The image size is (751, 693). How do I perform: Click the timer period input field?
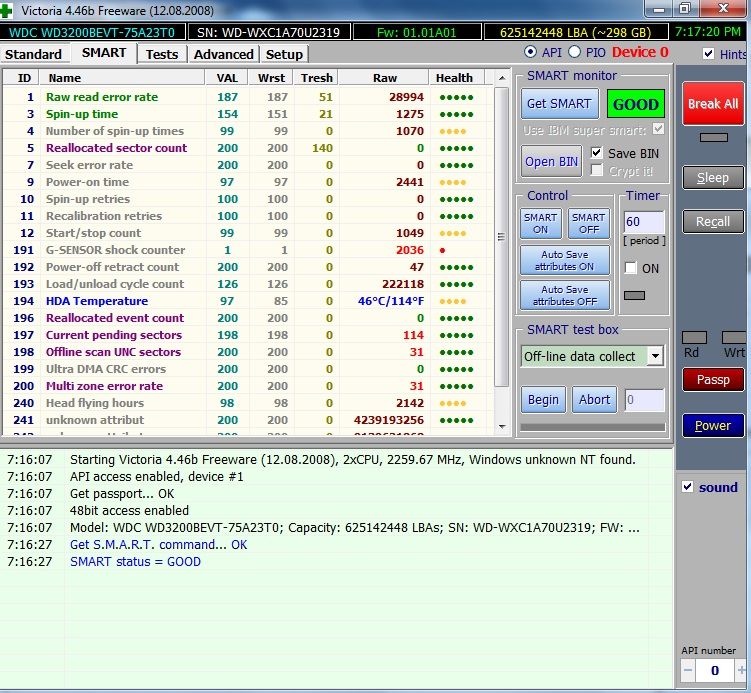point(644,222)
